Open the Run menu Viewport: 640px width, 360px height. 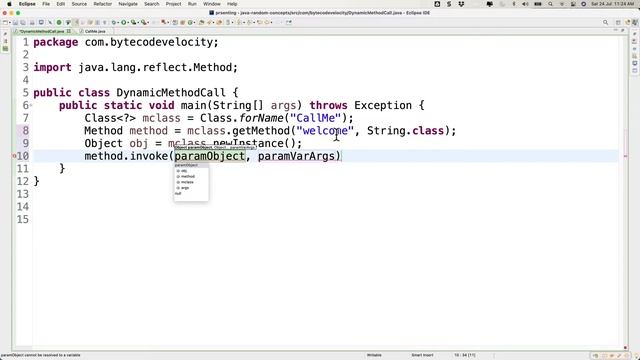pos(192,4)
